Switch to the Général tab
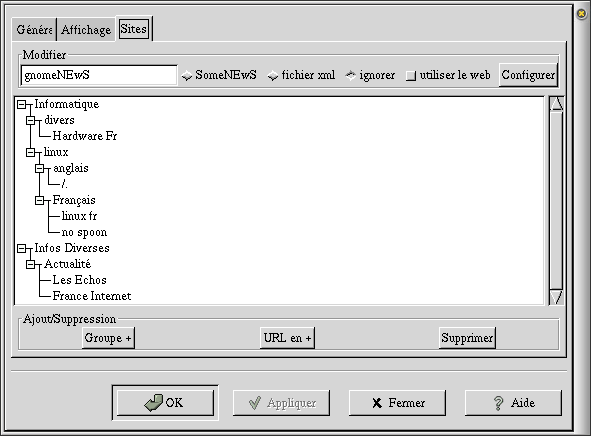Image resolution: width=591 pixels, height=436 pixels. click(x=34, y=29)
